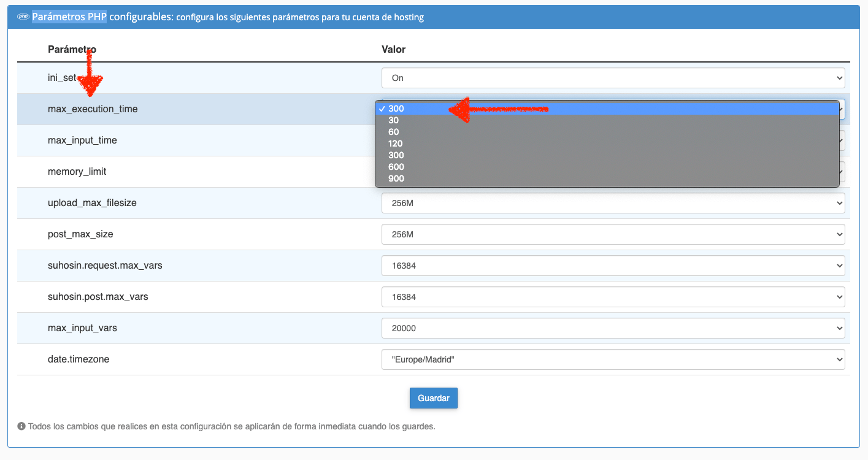
Task: Click the max_execution_time parameter label
Action: (93, 109)
